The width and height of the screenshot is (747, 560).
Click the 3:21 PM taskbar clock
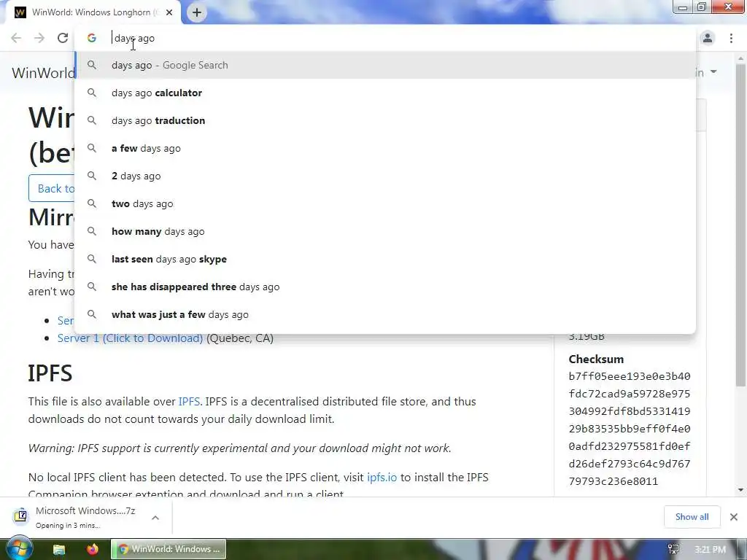[x=710, y=550]
